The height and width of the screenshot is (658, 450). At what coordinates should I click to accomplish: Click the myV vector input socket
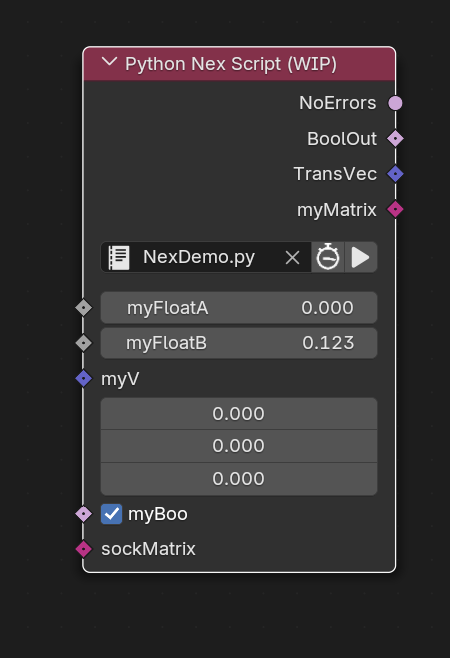(84, 378)
